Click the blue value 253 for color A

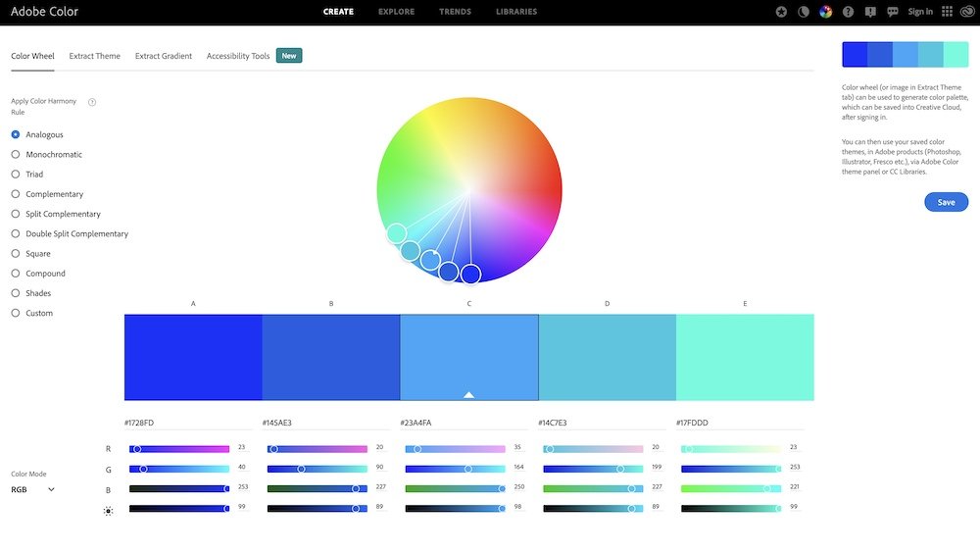click(x=242, y=486)
